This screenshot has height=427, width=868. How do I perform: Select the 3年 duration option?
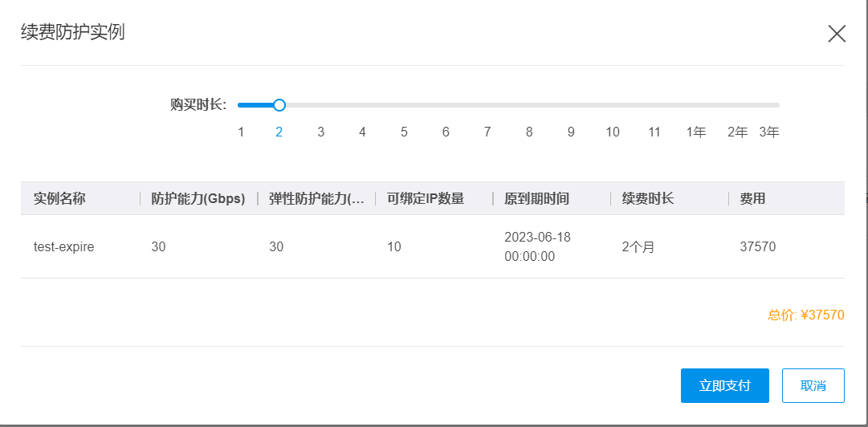[x=769, y=132]
